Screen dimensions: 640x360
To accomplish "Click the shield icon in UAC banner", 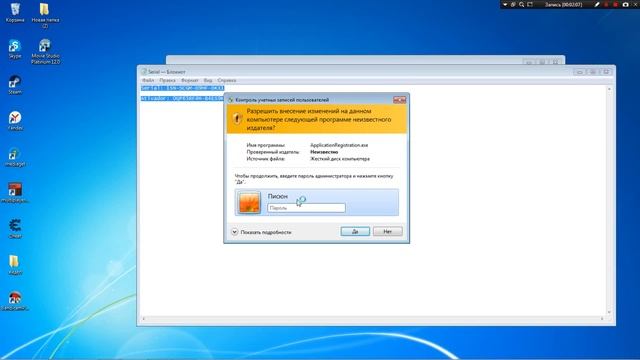I will pyautogui.click(x=237, y=119).
